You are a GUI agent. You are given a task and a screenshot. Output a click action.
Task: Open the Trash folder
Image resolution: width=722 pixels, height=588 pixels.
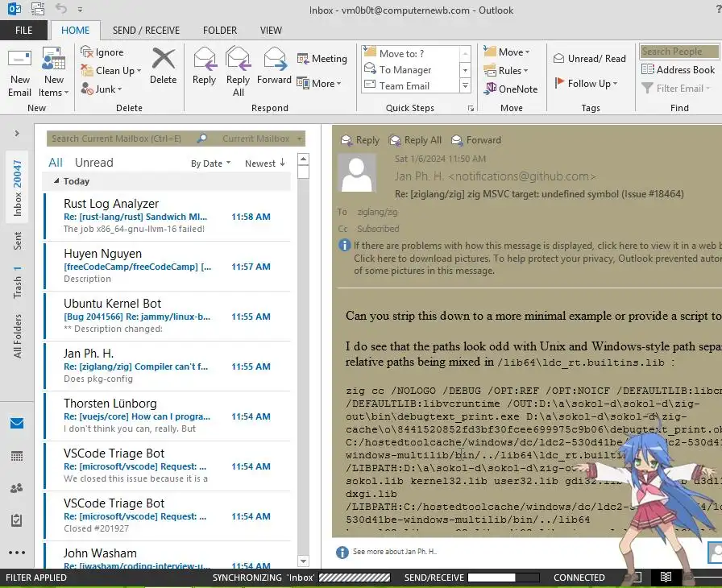pos(17,282)
